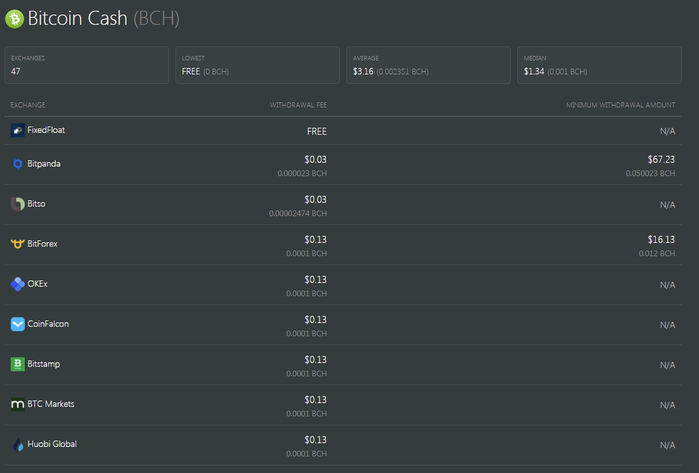
Task: Sort by the Exchange column header
Action: (28, 105)
